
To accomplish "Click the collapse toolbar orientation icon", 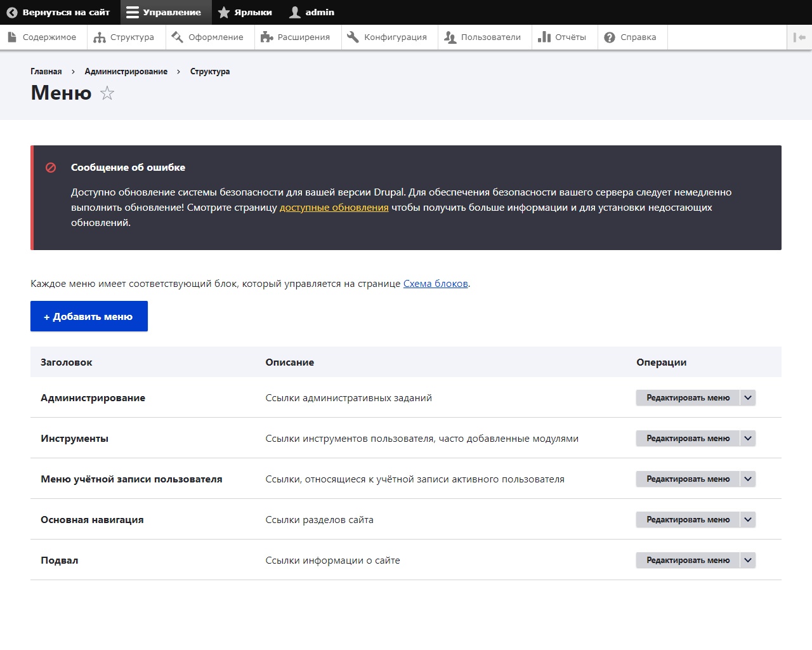I will click(799, 37).
